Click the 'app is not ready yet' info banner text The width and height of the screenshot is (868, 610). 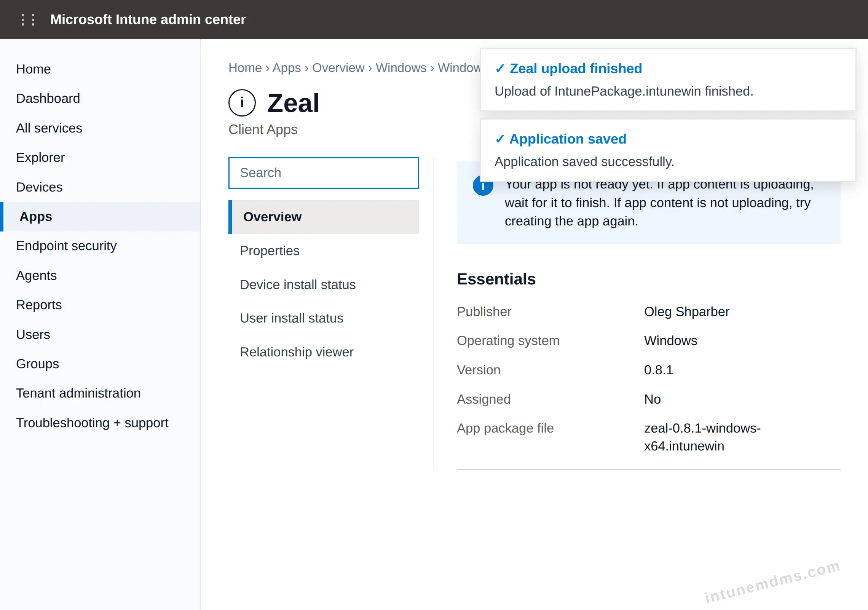click(x=659, y=203)
